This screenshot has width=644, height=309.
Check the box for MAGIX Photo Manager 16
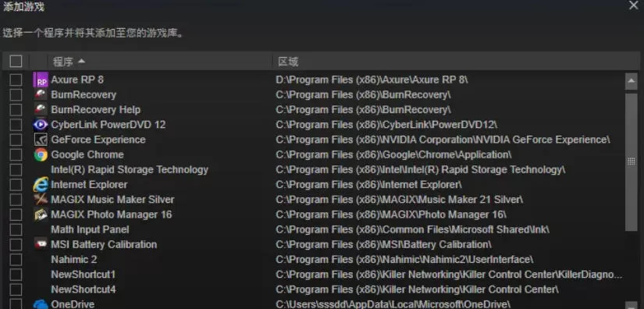pyautogui.click(x=16, y=215)
